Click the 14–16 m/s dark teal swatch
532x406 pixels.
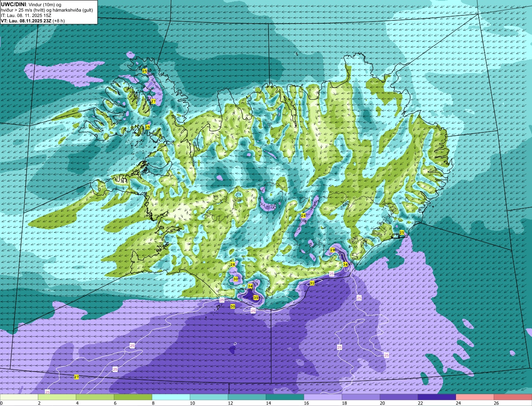click(x=285, y=397)
